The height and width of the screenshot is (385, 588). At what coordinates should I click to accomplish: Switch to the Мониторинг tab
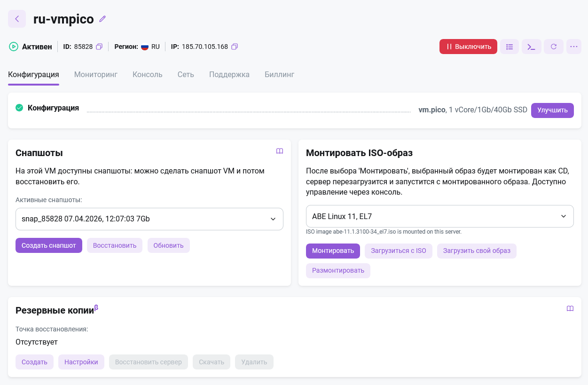(96, 74)
